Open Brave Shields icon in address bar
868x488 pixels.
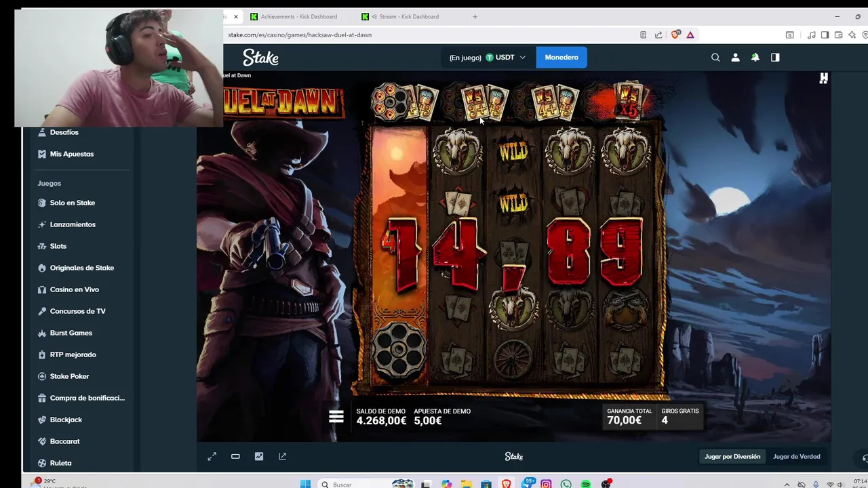click(x=675, y=35)
